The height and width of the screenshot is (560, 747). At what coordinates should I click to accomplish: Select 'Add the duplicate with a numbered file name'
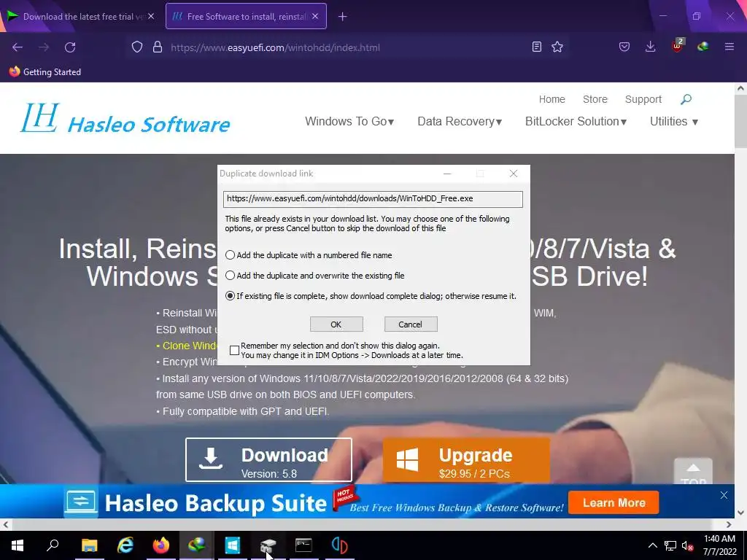click(309, 255)
